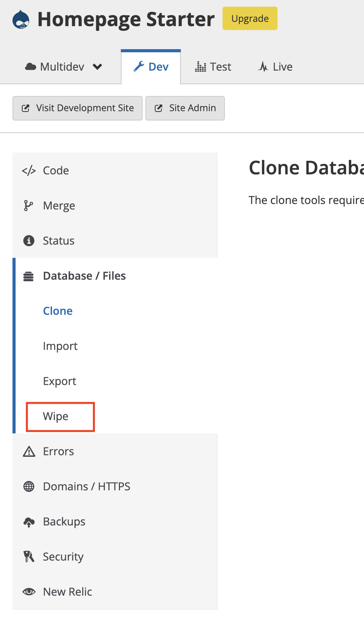Switch to the Live tab
364x621 pixels.
275,67
